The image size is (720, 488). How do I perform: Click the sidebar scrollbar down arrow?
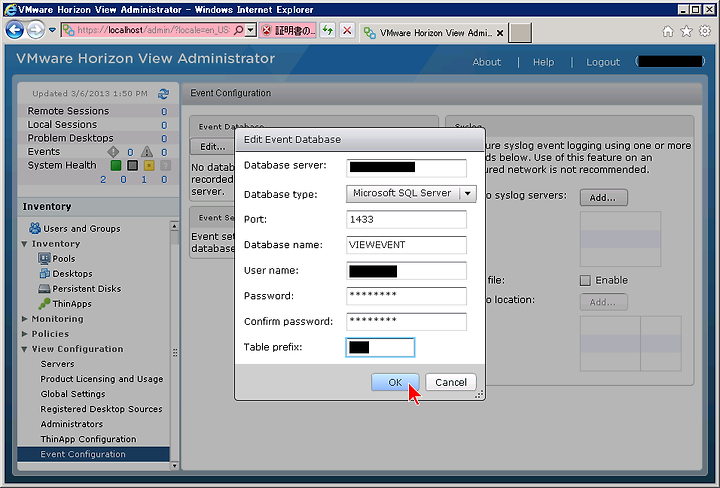coord(174,466)
